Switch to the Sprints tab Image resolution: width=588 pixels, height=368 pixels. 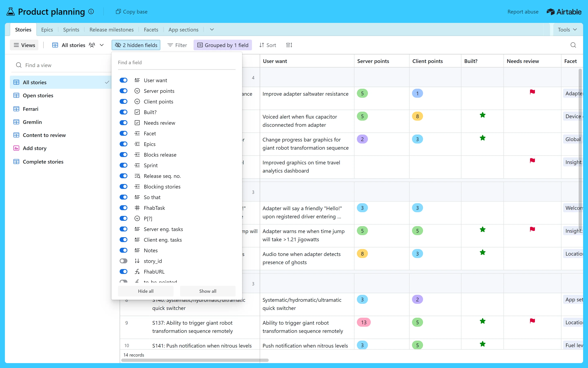click(71, 29)
